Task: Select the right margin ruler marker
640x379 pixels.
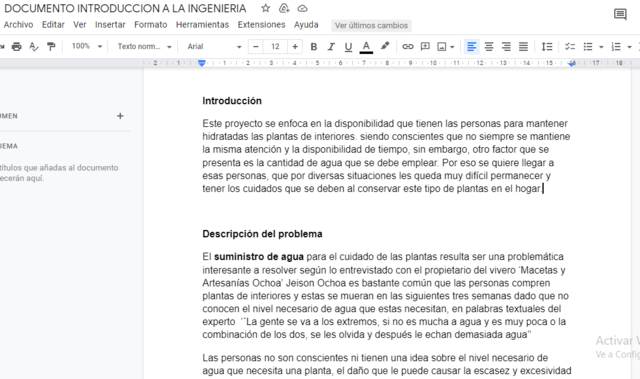Action: [572, 64]
